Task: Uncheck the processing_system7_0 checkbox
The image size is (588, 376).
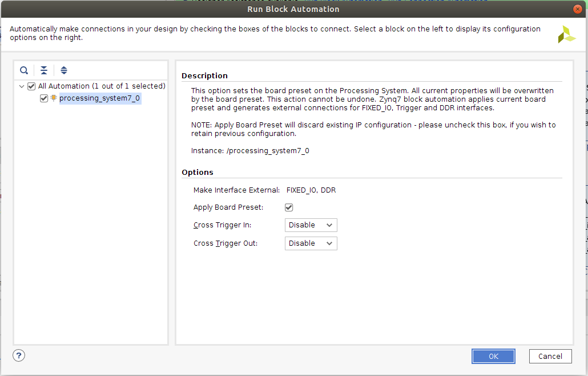Action: 44,98
